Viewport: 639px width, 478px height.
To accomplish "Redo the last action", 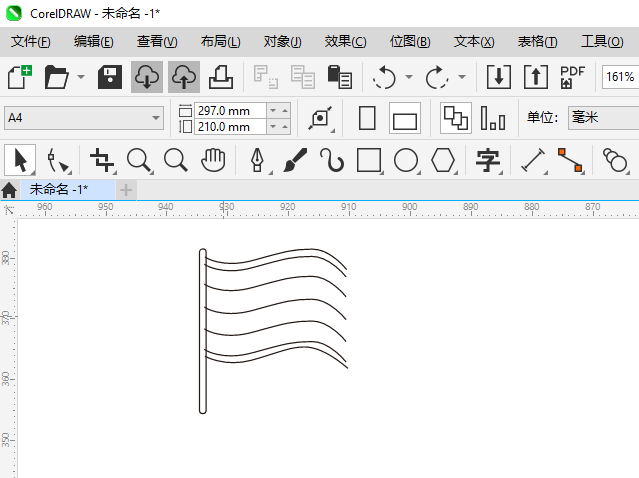I will (437, 77).
